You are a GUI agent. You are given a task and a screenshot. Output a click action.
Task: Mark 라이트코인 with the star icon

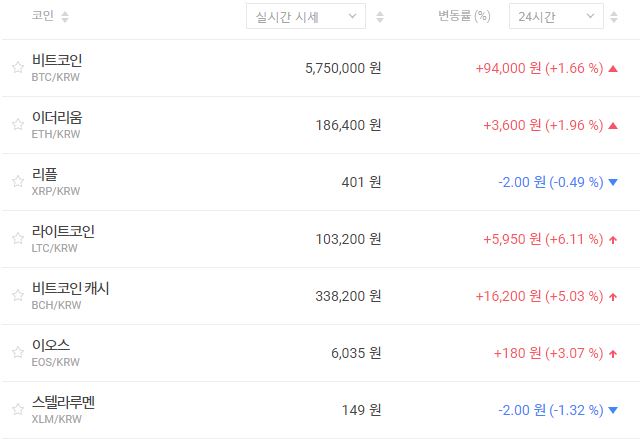tap(17, 239)
